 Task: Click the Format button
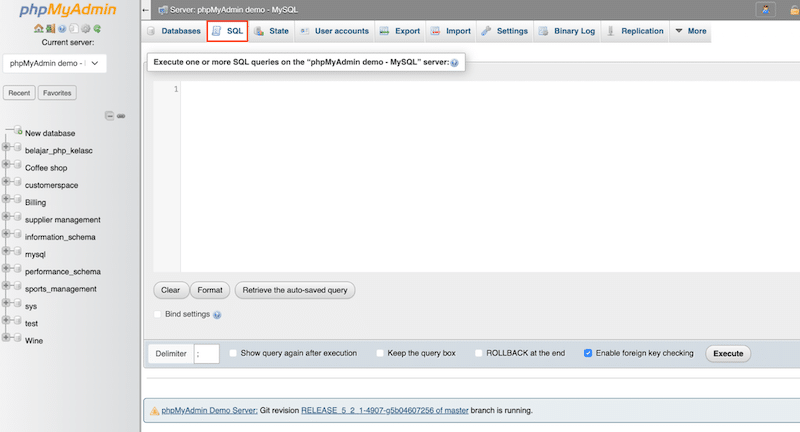210,290
